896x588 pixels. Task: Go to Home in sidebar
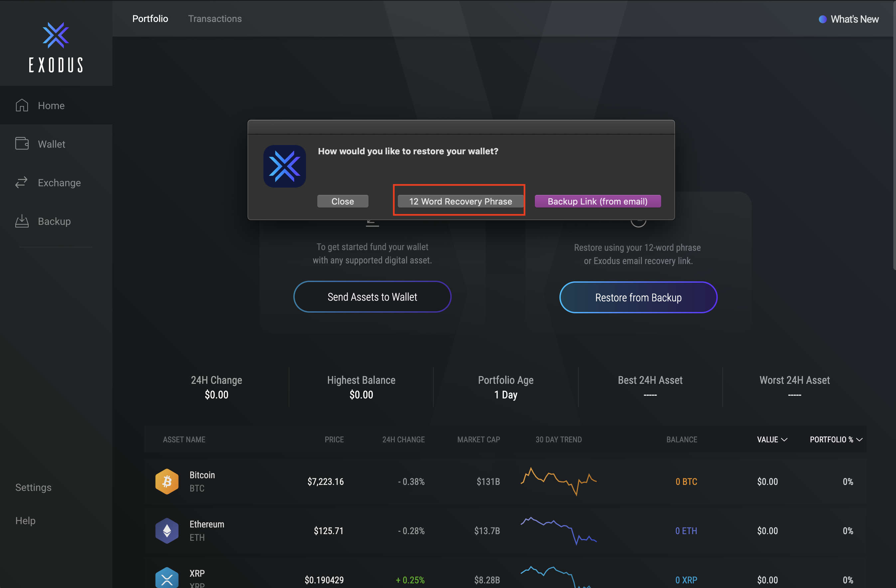(x=56, y=105)
